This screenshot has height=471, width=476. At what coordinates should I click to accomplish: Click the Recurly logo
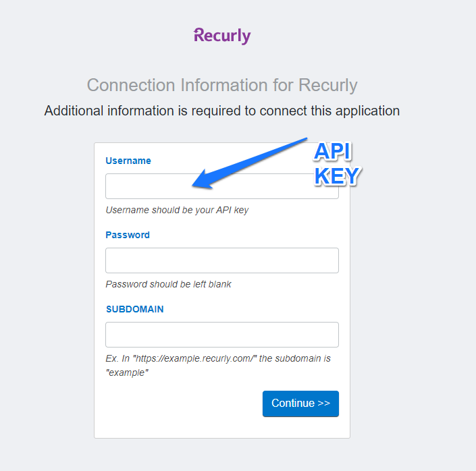pyautogui.click(x=221, y=36)
